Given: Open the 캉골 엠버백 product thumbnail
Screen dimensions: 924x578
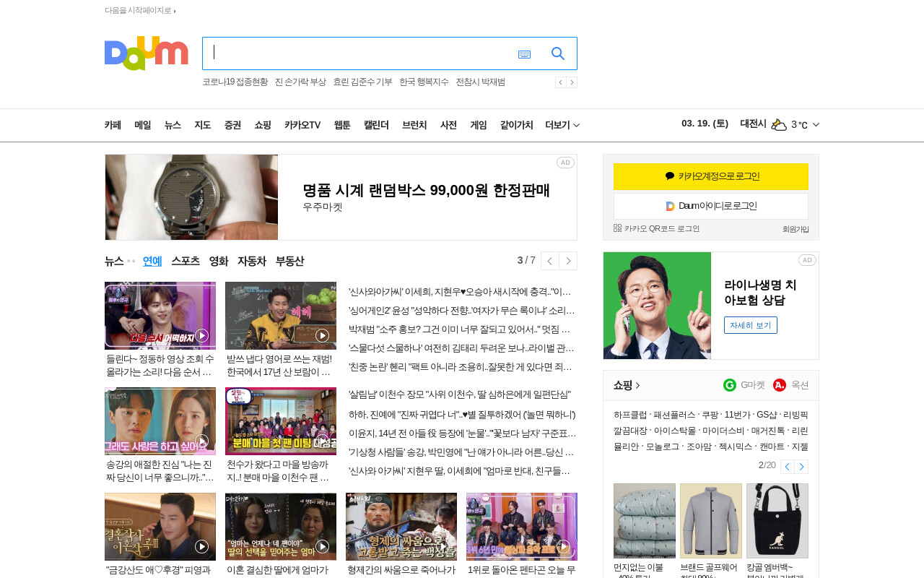Looking at the screenshot, I should tap(777, 521).
